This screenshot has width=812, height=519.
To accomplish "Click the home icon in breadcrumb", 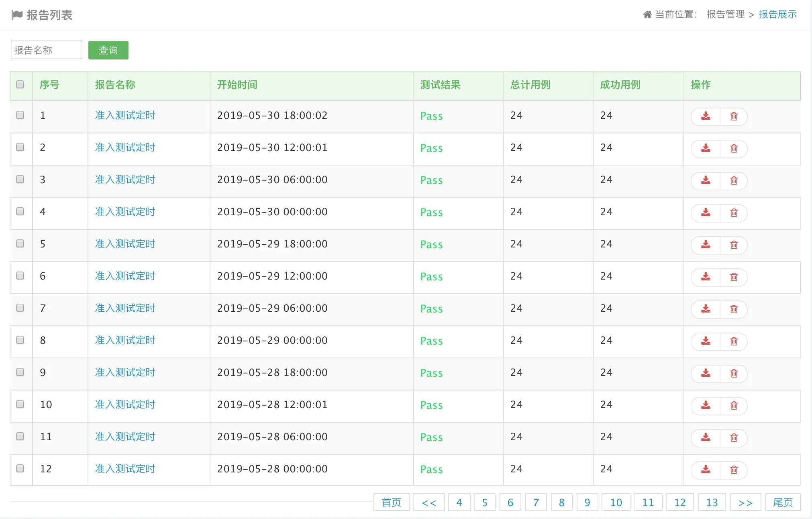I will pyautogui.click(x=647, y=14).
